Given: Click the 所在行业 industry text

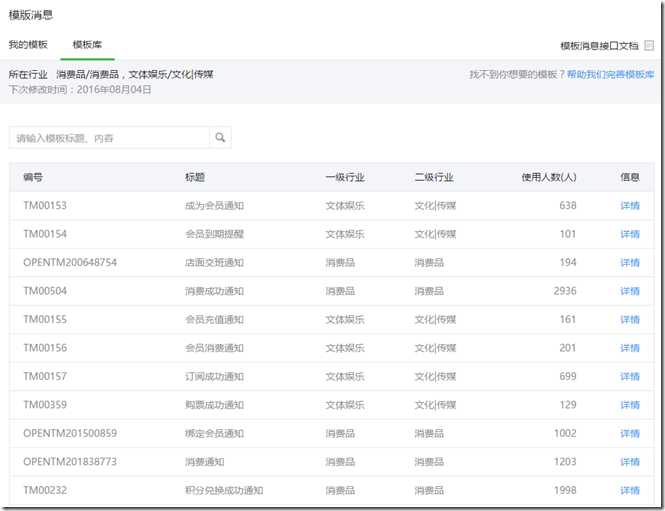Looking at the screenshot, I should [x=111, y=75].
